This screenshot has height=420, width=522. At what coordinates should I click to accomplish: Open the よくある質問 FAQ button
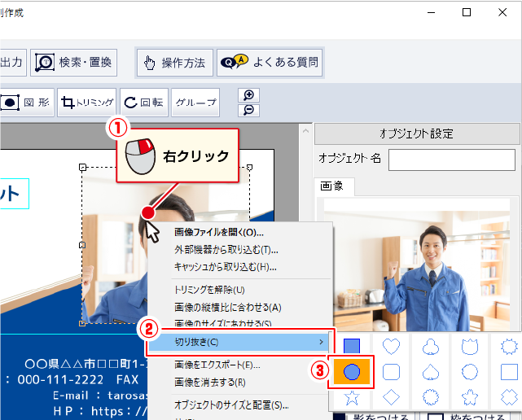pyautogui.click(x=270, y=63)
